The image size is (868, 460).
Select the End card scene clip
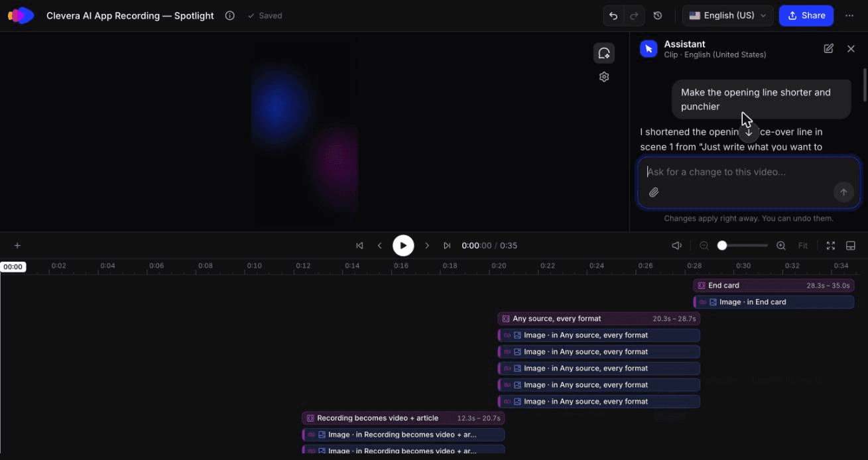coord(774,286)
